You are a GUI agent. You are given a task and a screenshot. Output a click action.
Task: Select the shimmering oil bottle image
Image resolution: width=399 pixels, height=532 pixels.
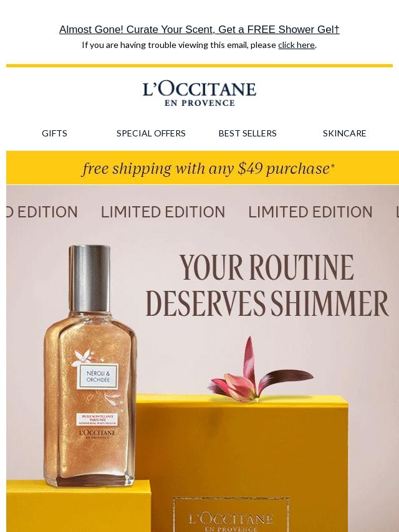[x=90, y=366]
